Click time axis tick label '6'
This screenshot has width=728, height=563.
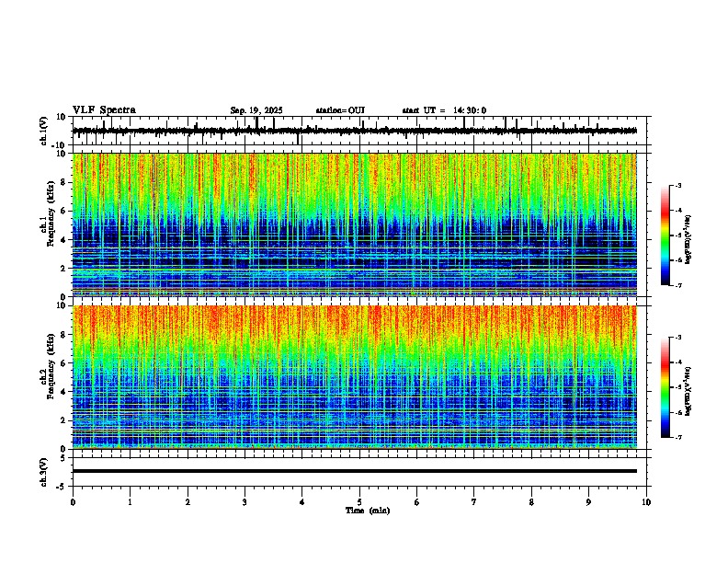pyautogui.click(x=417, y=502)
